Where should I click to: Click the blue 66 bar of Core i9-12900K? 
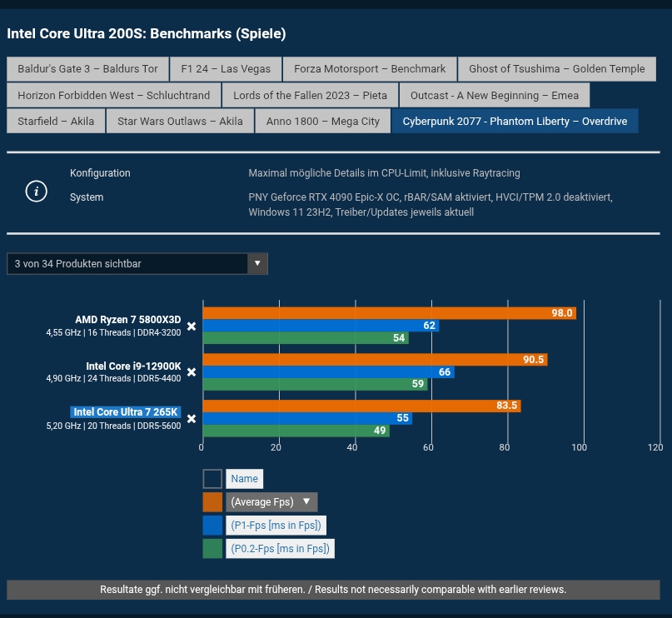pyautogui.click(x=328, y=371)
